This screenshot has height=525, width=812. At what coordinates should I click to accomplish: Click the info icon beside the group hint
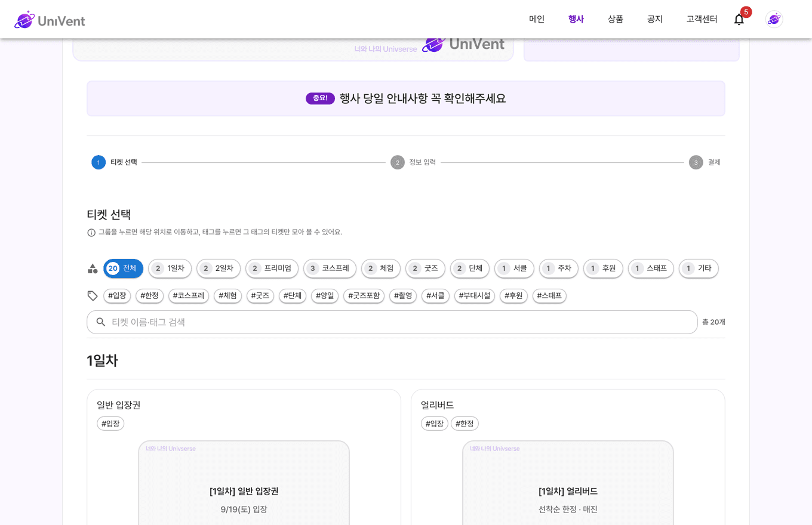91,233
